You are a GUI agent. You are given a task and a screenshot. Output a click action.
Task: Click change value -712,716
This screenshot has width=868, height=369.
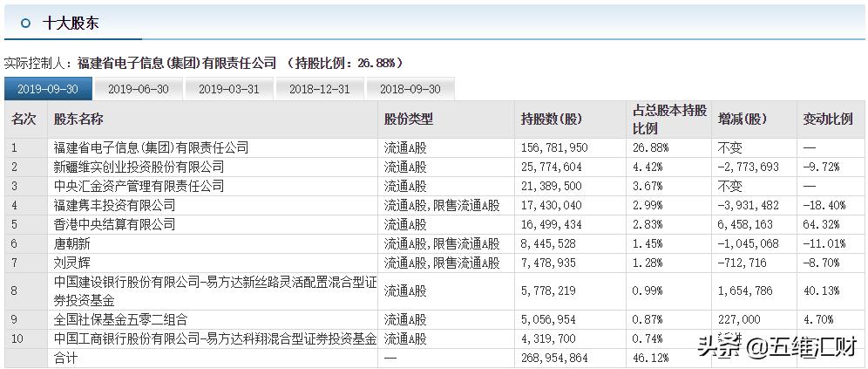click(742, 263)
